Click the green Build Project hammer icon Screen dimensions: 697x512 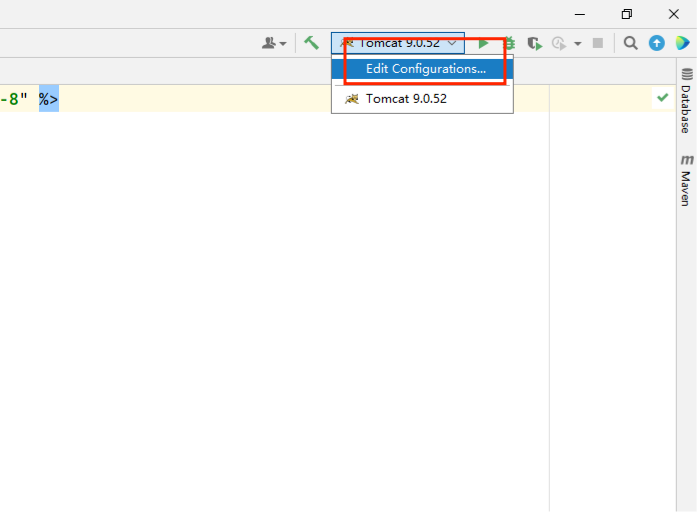pos(311,43)
